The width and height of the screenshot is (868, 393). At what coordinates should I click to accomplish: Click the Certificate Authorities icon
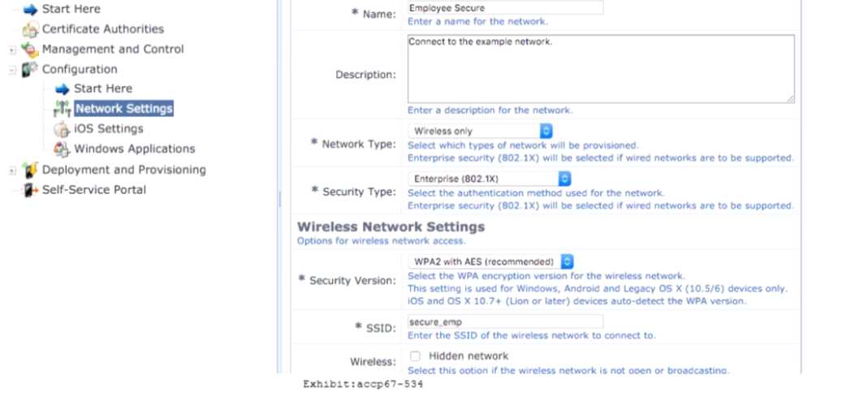coord(30,29)
